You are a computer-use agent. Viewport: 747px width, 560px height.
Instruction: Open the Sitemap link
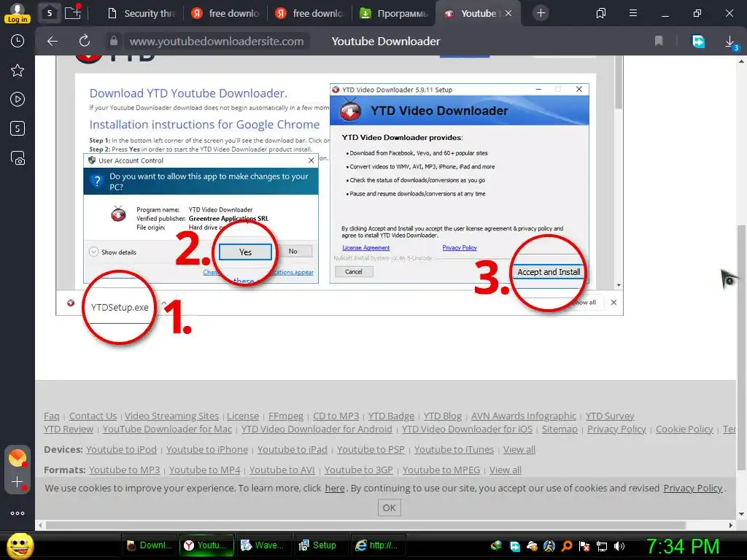pyautogui.click(x=560, y=429)
